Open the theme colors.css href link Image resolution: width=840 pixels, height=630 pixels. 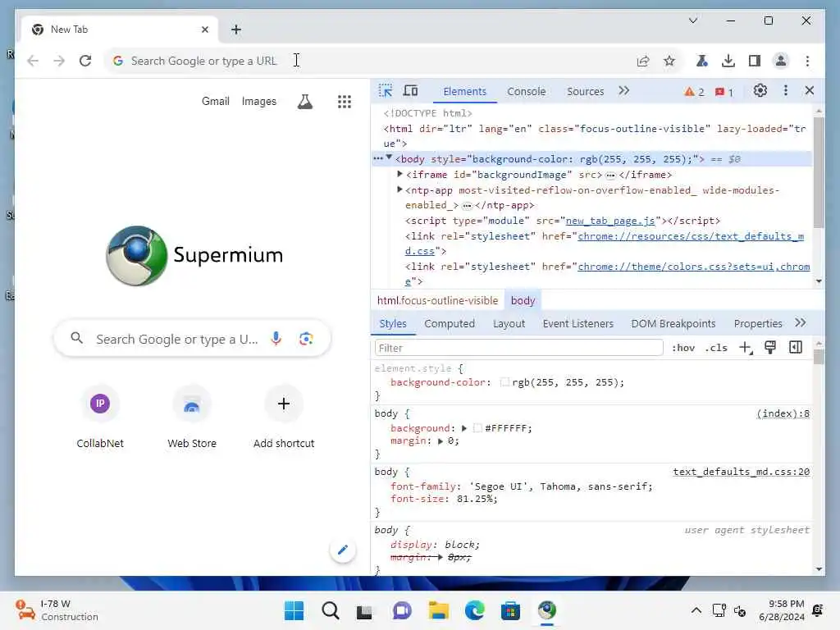[x=694, y=267]
